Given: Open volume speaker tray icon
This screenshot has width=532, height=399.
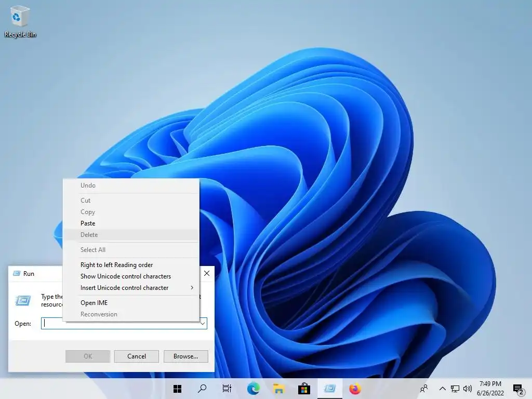Looking at the screenshot, I should 468,389.
